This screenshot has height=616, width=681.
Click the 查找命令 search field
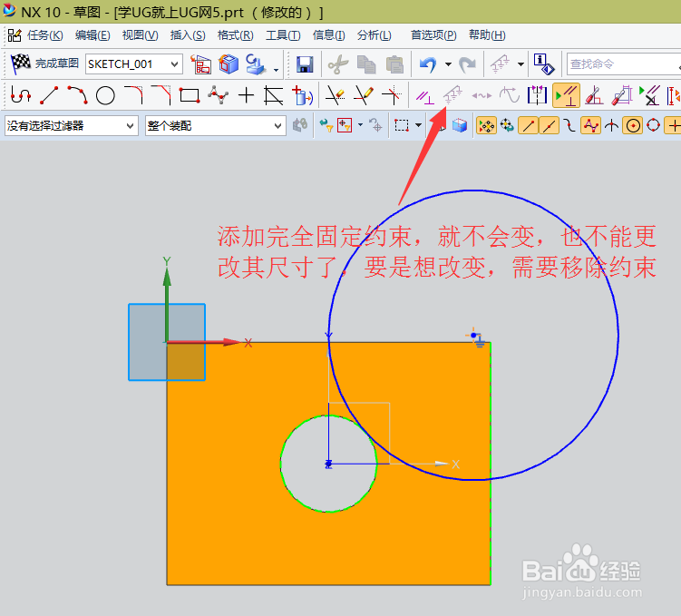click(623, 64)
